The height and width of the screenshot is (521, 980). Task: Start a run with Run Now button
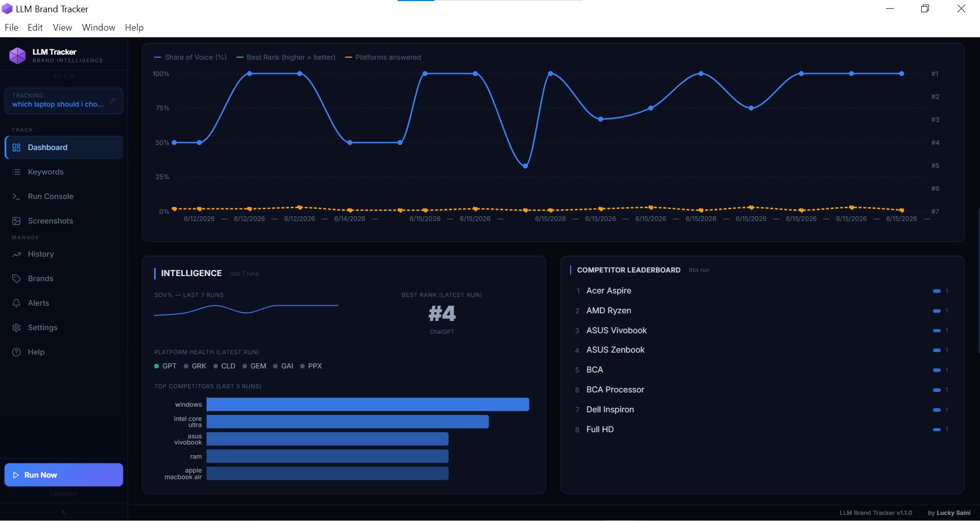(x=64, y=475)
